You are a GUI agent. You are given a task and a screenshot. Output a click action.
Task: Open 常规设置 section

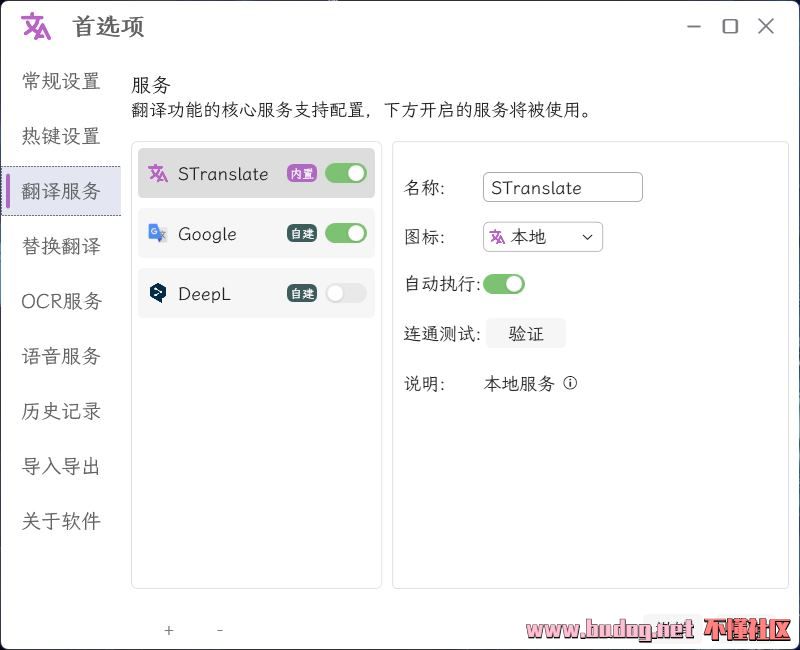point(61,82)
